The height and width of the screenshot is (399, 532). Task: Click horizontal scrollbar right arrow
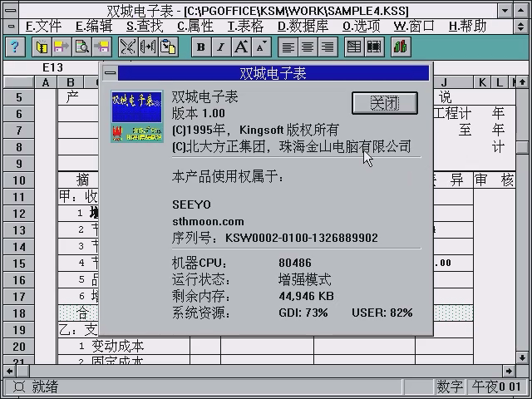point(509,371)
